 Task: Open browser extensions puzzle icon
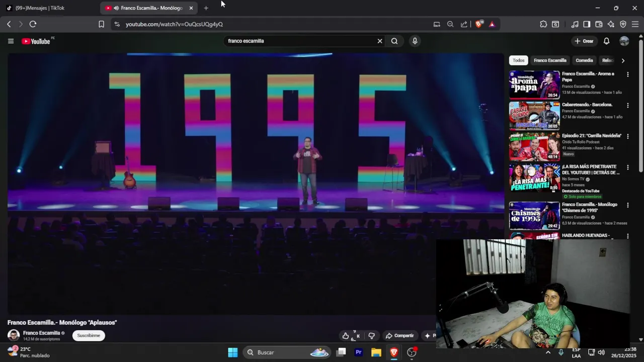tap(543, 24)
